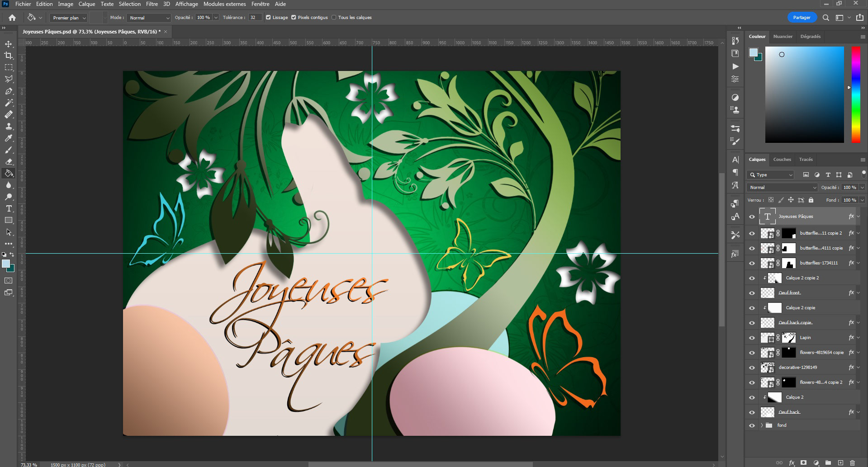This screenshot has width=868, height=467.
Task: Open the Mode Normal dropdown in options bar
Action: tap(148, 18)
